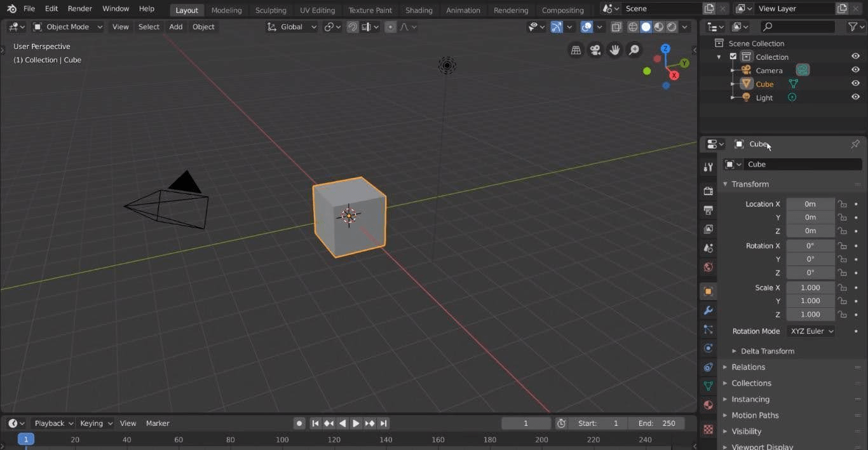The width and height of the screenshot is (868, 450).
Task: Hide the Light via its eye icon
Action: point(855,97)
